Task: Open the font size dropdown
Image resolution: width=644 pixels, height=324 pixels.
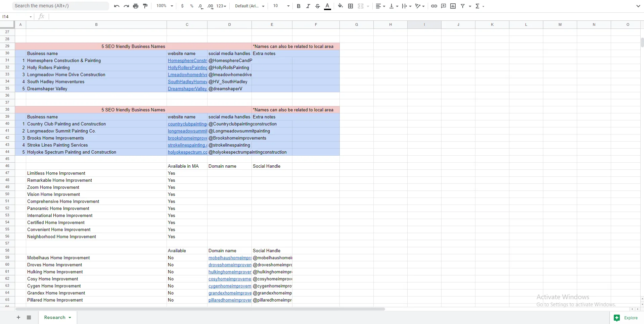Action: coord(281,6)
